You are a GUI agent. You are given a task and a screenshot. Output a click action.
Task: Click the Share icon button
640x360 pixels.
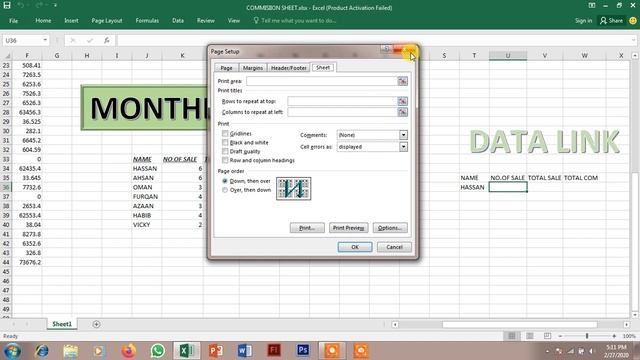611,20
